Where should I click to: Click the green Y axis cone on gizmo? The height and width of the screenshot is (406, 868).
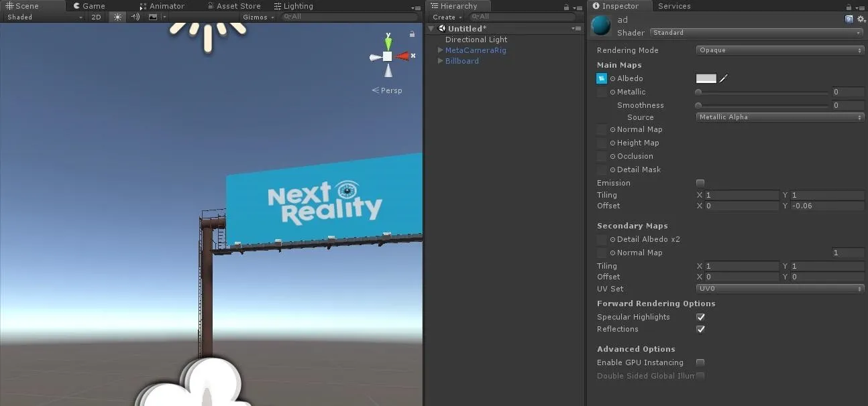coord(388,42)
